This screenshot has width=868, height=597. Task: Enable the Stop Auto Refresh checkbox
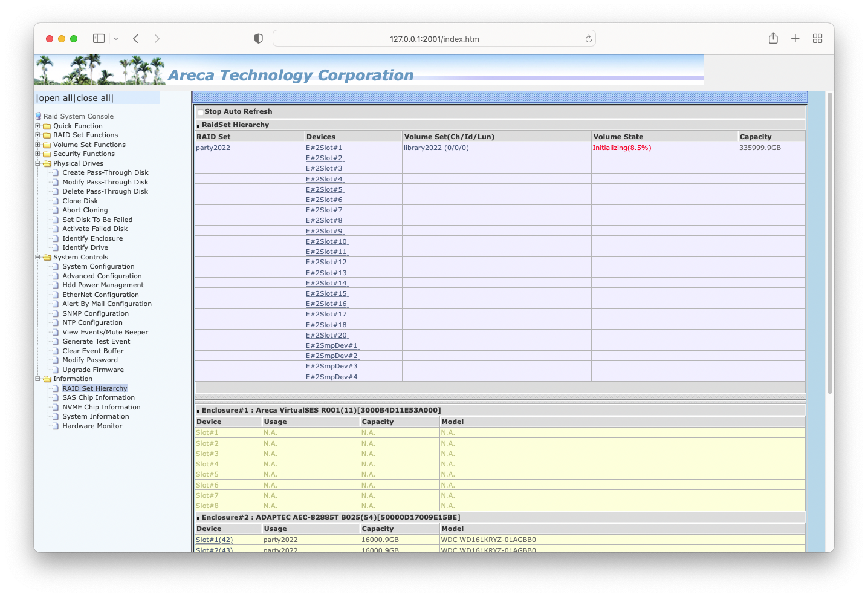point(200,112)
